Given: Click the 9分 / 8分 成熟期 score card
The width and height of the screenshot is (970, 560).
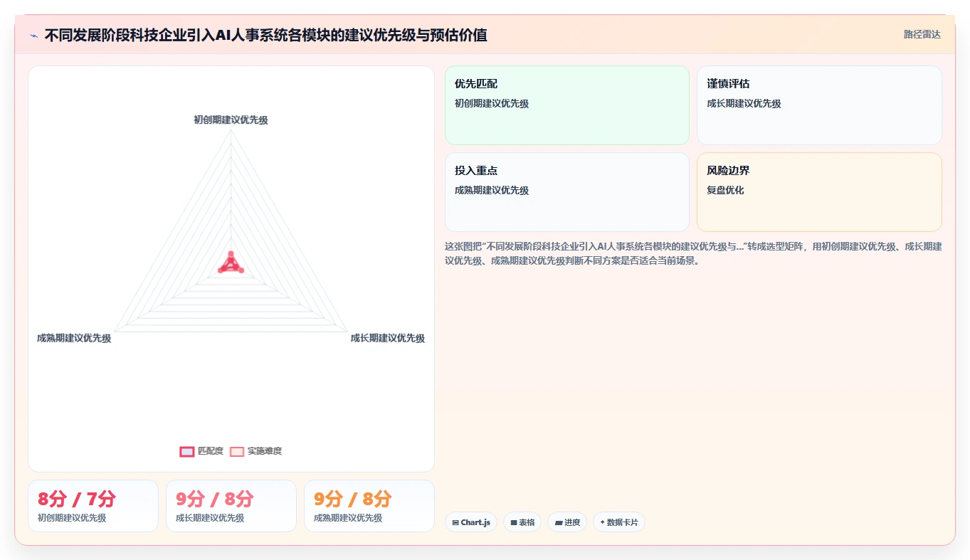Looking at the screenshot, I should [x=369, y=506].
